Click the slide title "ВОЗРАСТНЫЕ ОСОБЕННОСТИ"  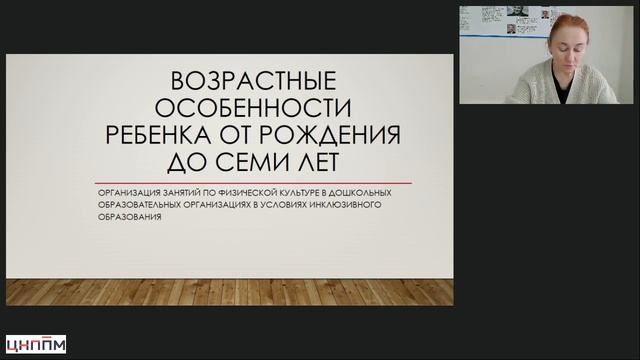click(253, 94)
